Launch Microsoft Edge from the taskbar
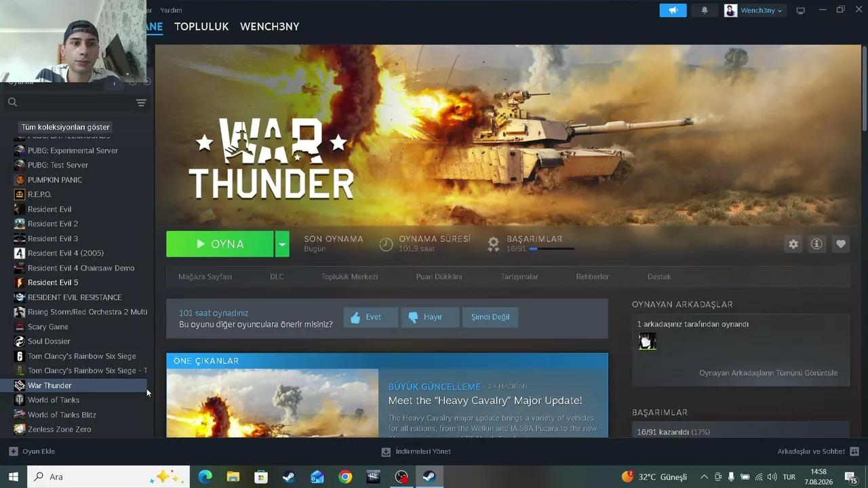This screenshot has height=488, width=868. pos(205,477)
